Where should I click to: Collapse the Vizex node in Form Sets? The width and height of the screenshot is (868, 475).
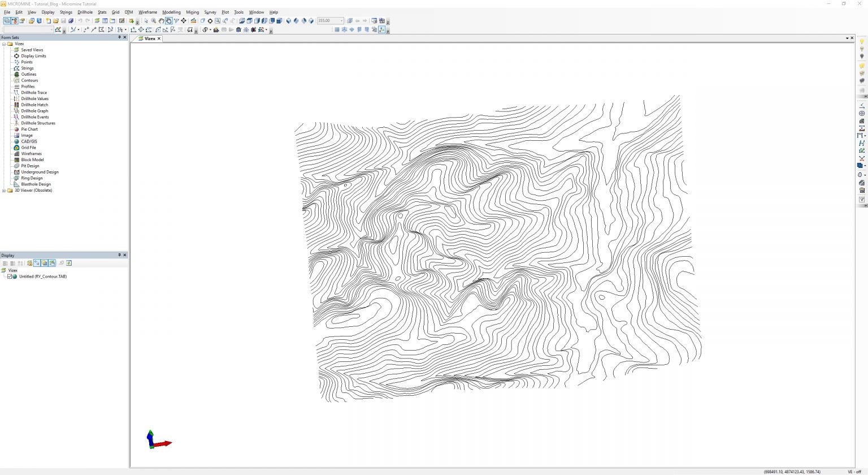[4, 44]
